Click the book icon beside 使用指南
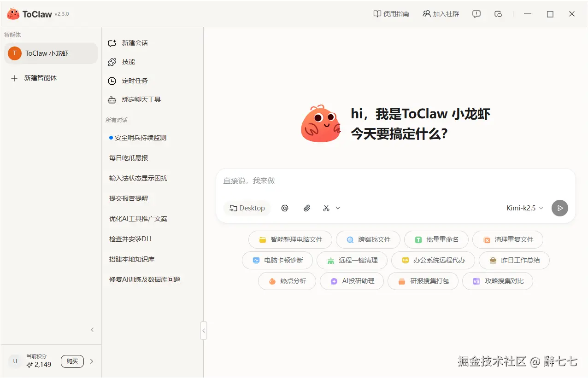The width and height of the screenshot is (588, 378). [377, 14]
